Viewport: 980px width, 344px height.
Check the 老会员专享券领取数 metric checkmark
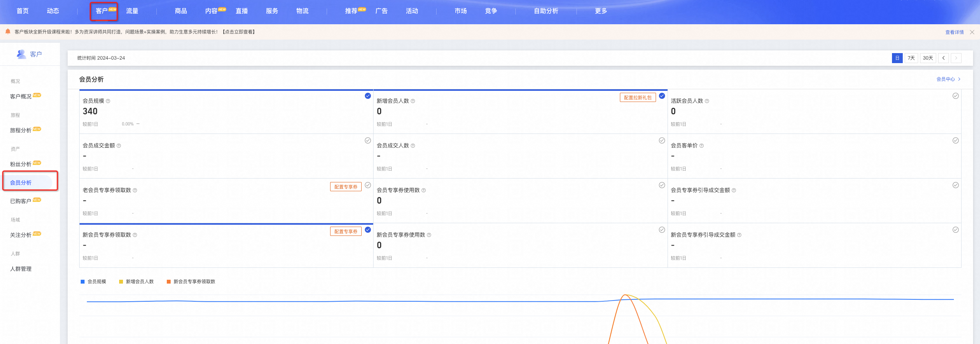tap(368, 185)
